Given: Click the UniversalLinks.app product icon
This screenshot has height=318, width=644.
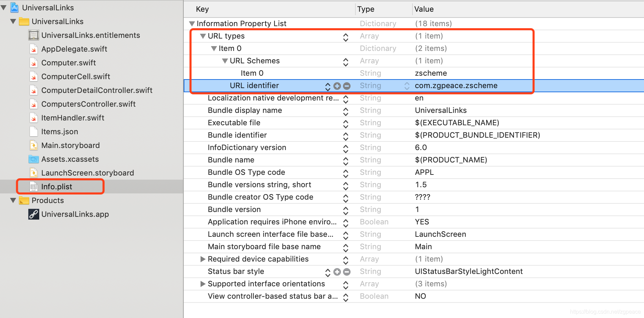Looking at the screenshot, I should 34,214.
